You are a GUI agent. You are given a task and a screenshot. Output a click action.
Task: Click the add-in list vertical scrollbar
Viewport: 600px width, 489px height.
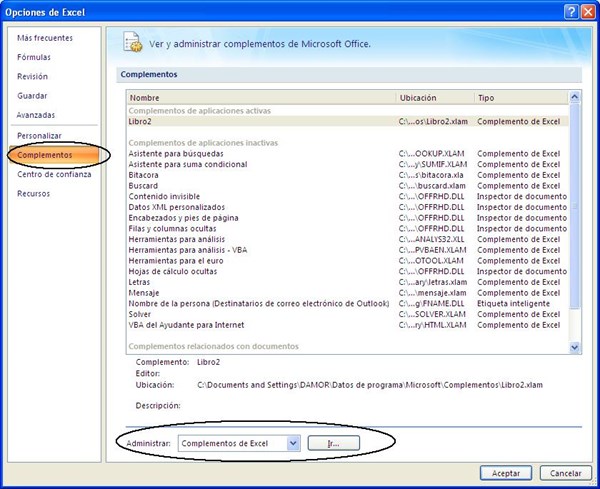click(574, 222)
